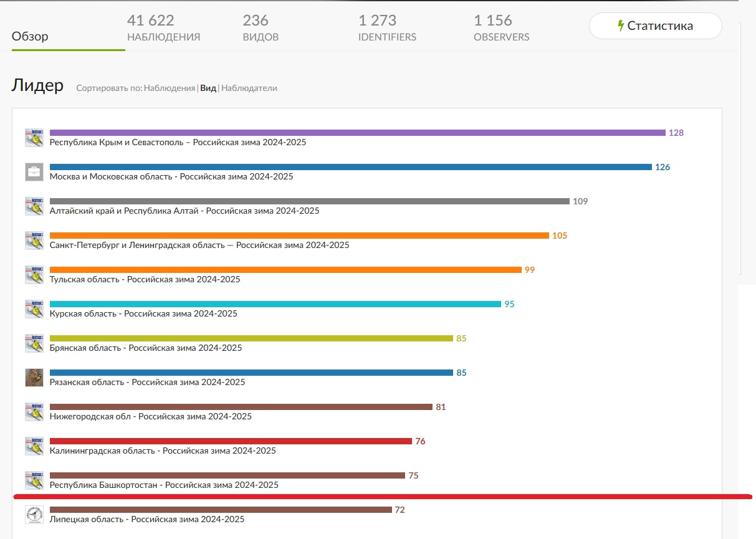Open Республика Башкортостан project link
The height and width of the screenshot is (539, 756).
click(164, 485)
